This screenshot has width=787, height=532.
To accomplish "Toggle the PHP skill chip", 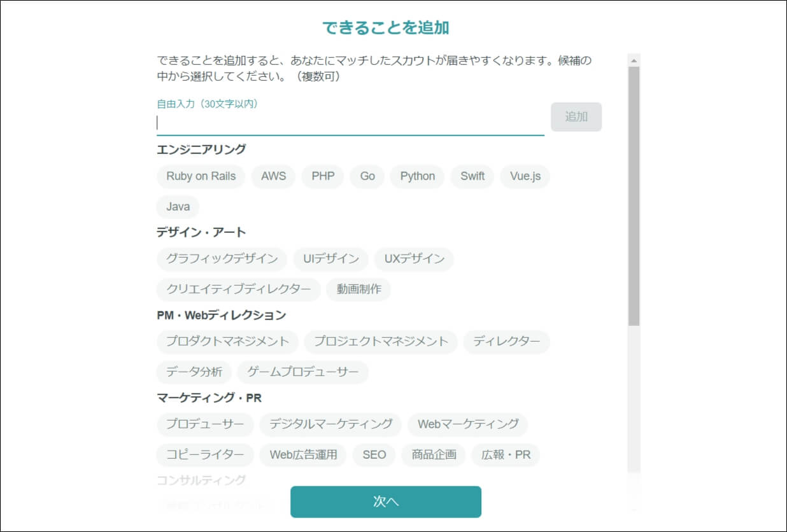I will [322, 176].
